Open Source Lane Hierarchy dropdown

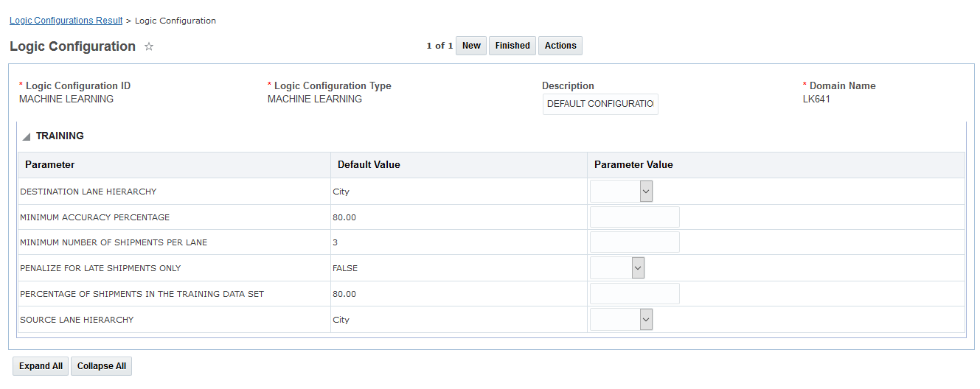[x=621, y=320]
